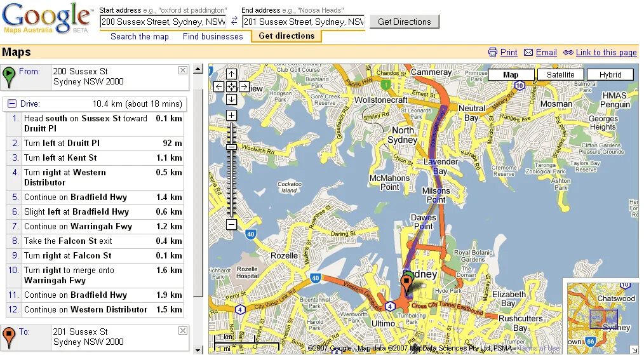Select step 5 Continue on Bradfield Hwy
The image size is (644, 355).
coord(95,198)
